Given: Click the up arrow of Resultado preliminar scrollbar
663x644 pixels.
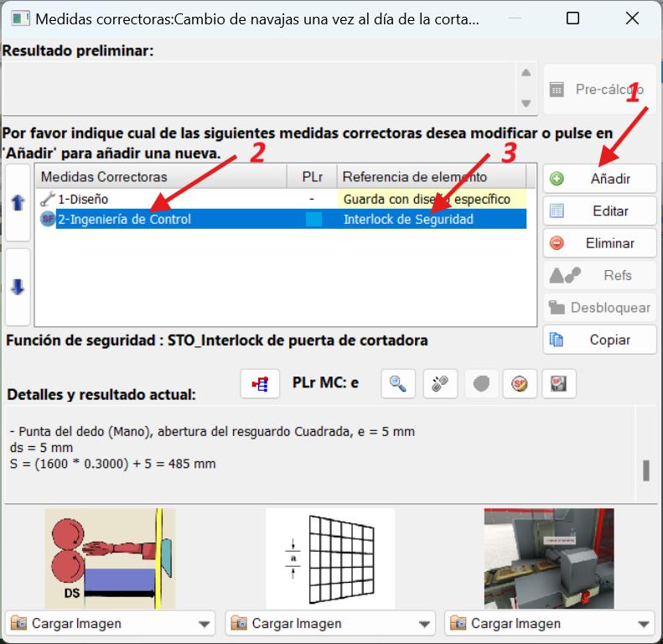Looking at the screenshot, I should 526,72.
